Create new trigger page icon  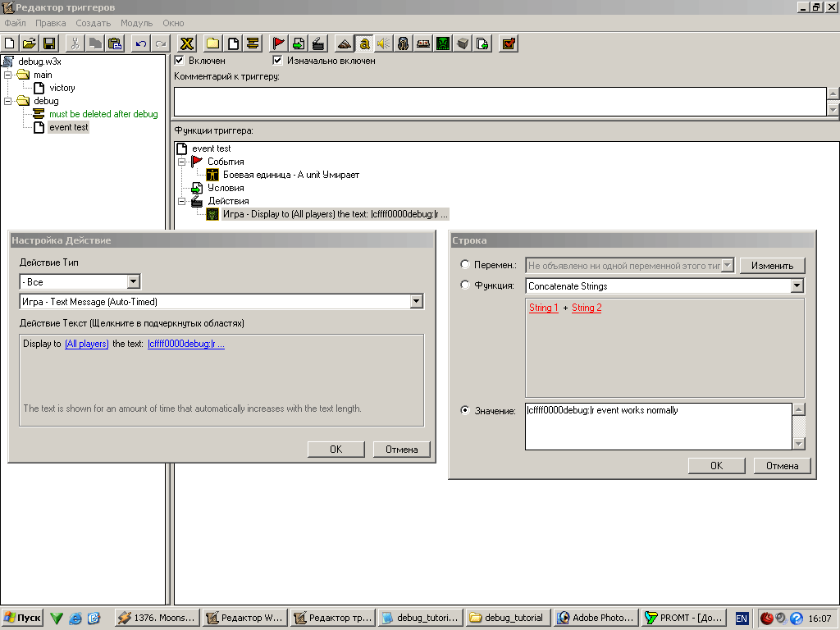tap(232, 43)
